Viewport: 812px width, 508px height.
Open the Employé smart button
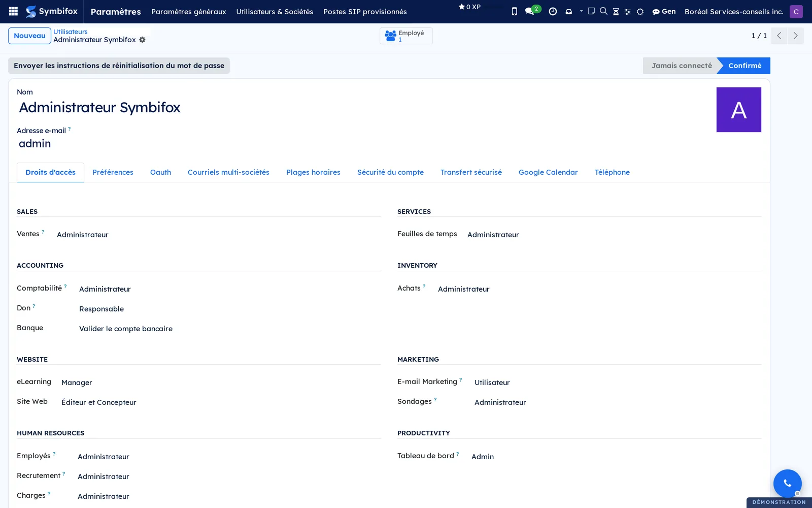click(406, 36)
